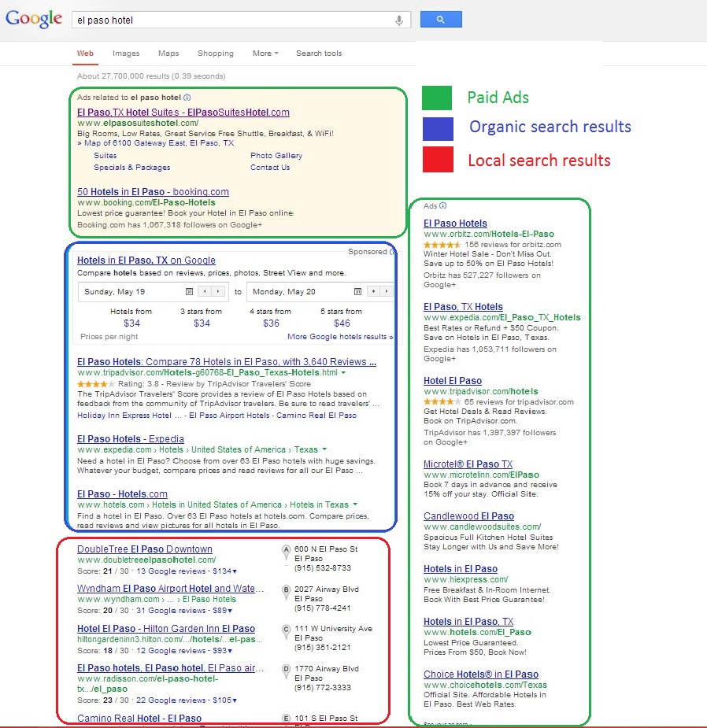Screen dimensions: 707x728
Task: Open the 'El Paso Airport Hotels' sub-link
Action: tap(229, 416)
